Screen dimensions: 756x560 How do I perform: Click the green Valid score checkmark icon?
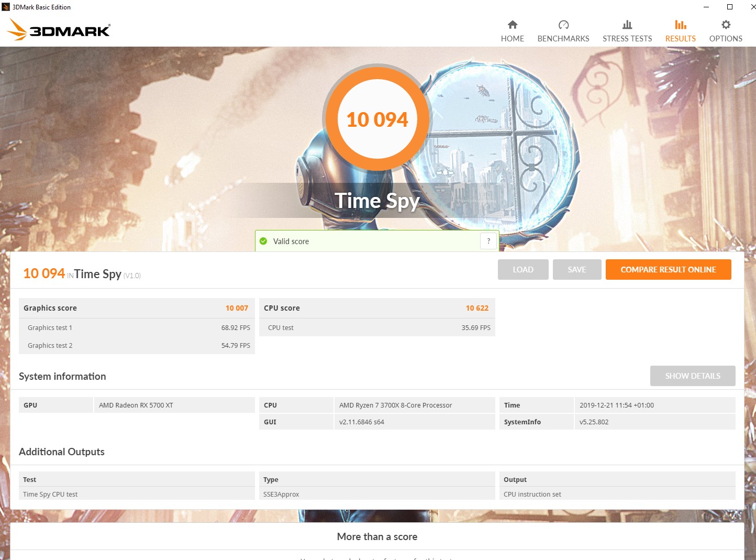263,241
